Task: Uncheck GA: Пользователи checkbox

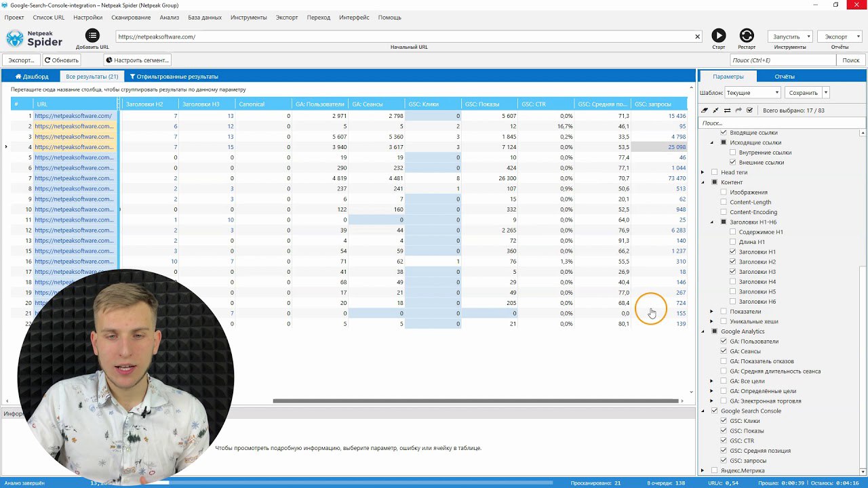Action: click(724, 342)
